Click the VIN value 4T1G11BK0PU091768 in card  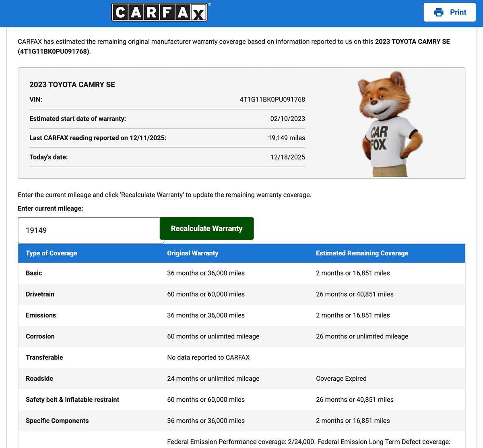[272, 100]
